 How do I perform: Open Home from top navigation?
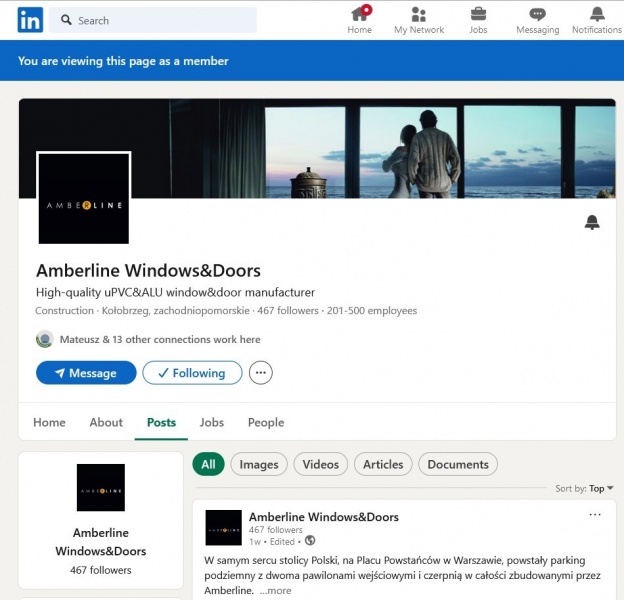click(x=360, y=20)
